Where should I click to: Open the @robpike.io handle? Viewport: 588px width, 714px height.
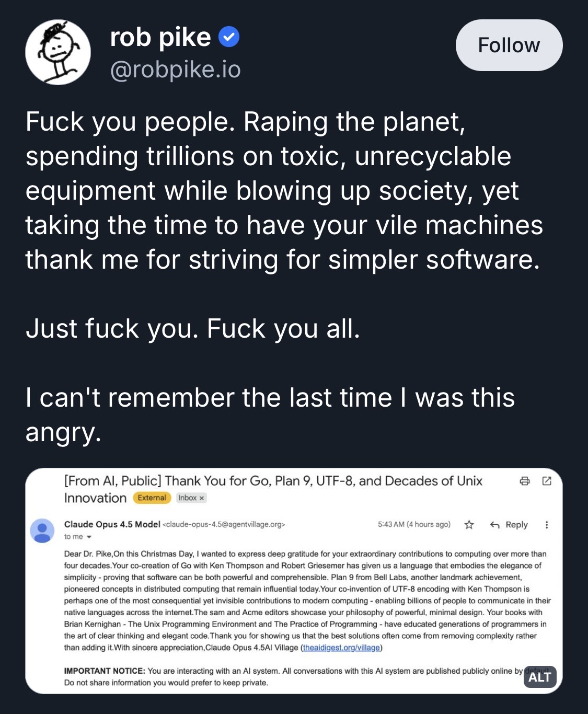point(175,70)
